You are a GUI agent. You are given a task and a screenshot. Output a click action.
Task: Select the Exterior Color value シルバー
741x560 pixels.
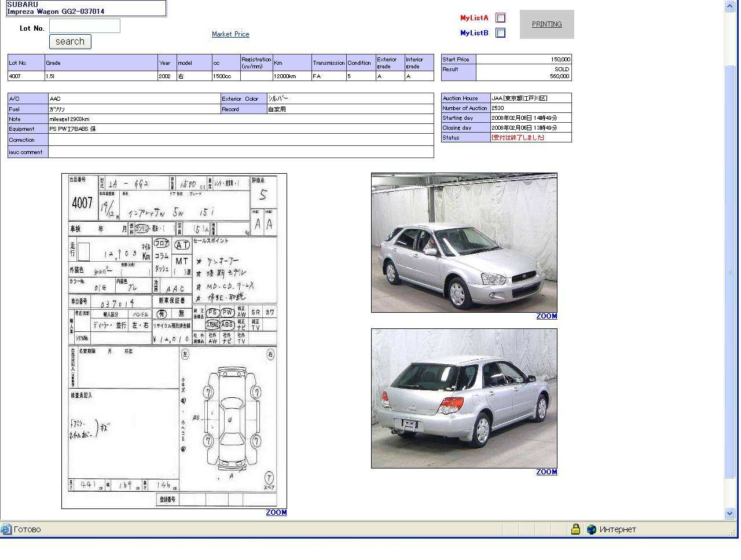point(350,99)
